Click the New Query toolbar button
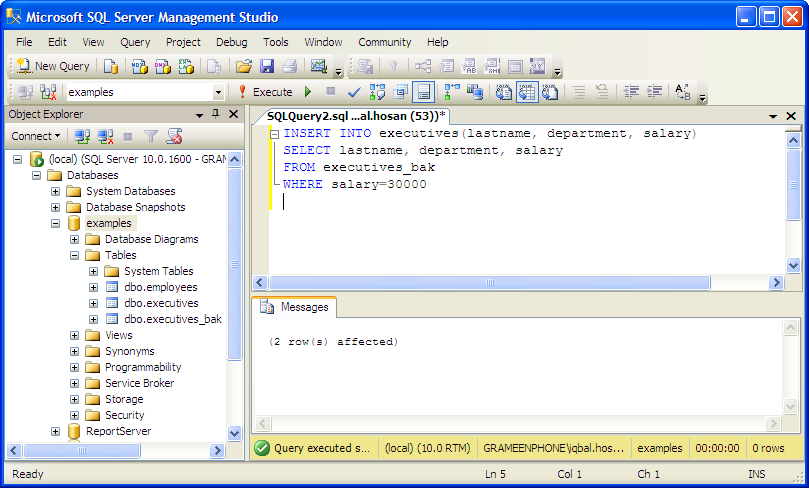 click(53, 66)
